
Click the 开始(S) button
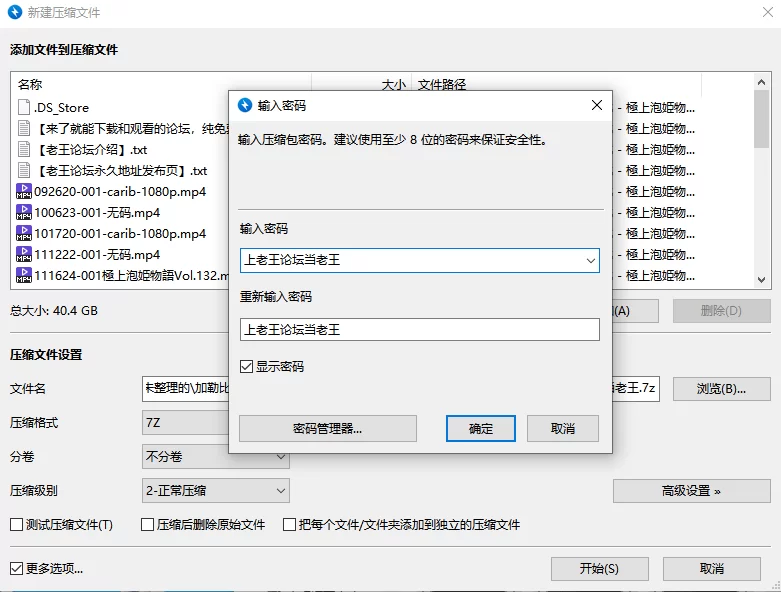(x=600, y=569)
